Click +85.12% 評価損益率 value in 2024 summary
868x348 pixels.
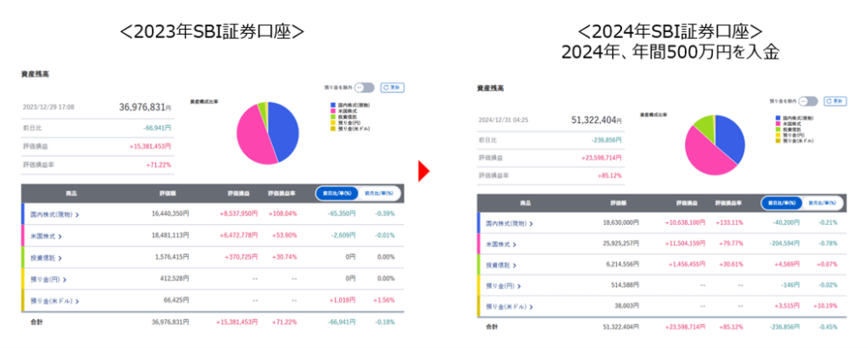pyautogui.click(x=609, y=176)
